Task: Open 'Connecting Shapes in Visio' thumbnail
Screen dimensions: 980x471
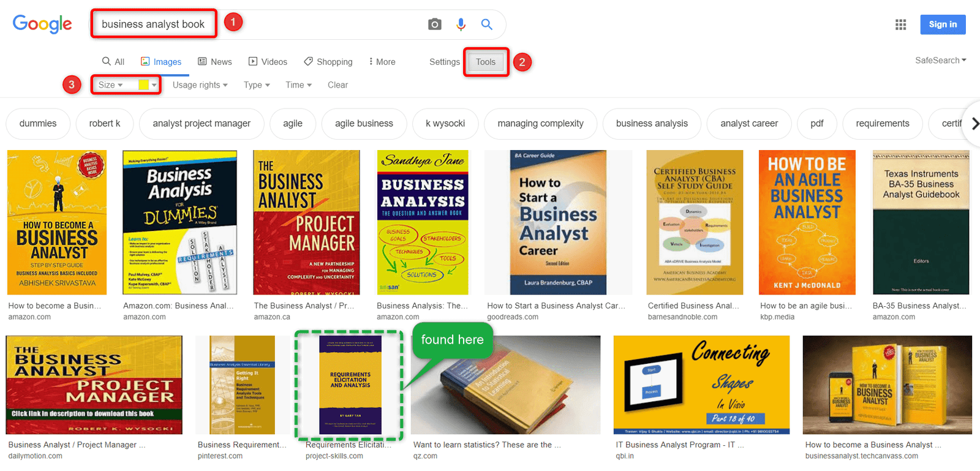Action: pyautogui.click(x=701, y=385)
